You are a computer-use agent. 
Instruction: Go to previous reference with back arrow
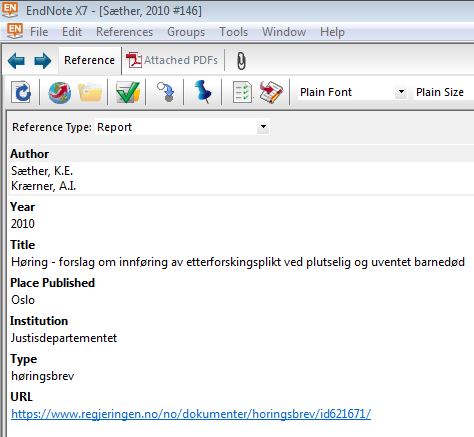tap(16, 61)
